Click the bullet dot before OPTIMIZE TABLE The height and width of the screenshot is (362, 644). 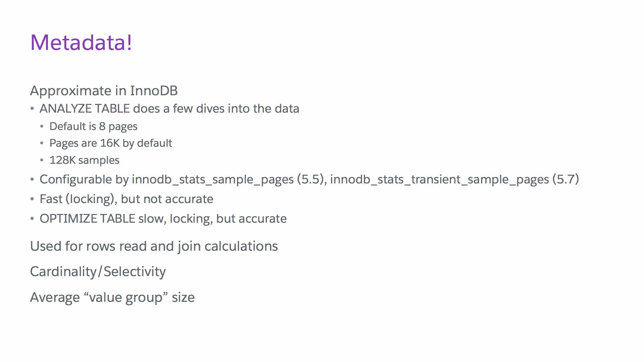tap(32, 219)
